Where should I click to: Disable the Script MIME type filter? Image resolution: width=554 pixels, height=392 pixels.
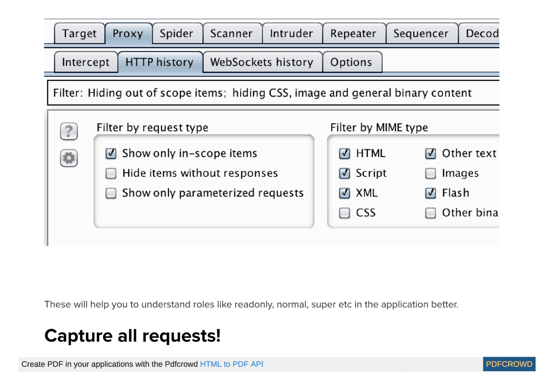(x=344, y=173)
